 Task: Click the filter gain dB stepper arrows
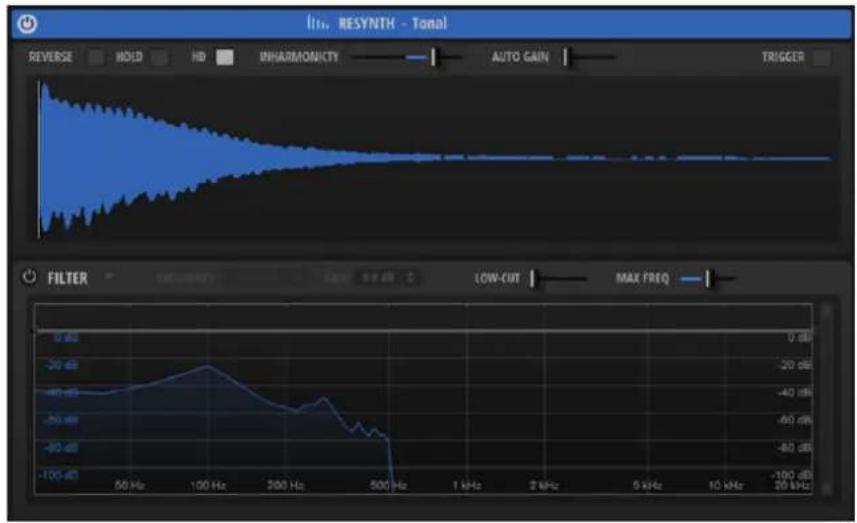(410, 278)
